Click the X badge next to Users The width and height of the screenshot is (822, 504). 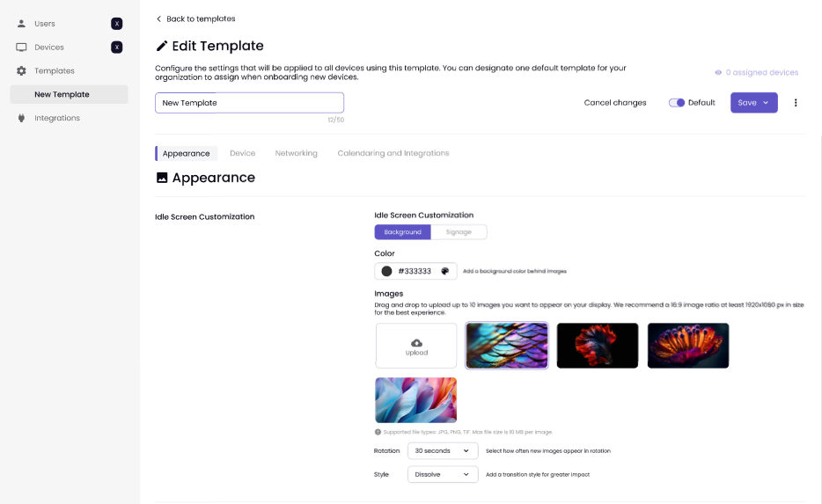[x=117, y=24]
